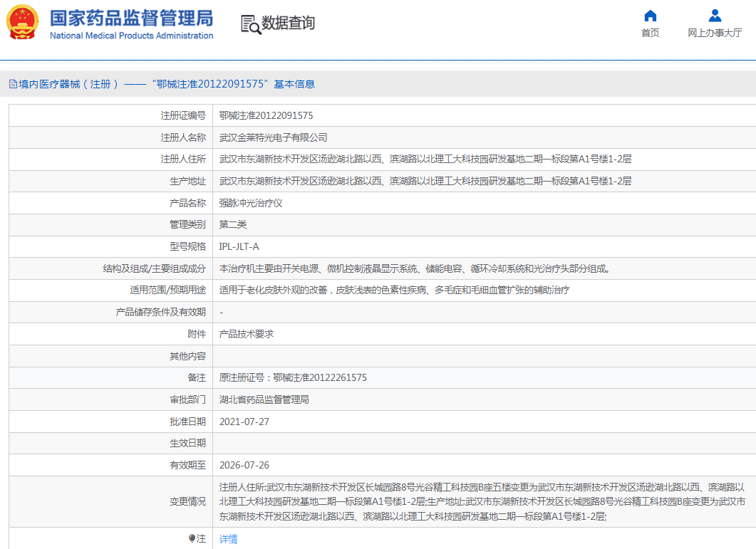Click the model value IPL-JLT-A
Image resolution: width=756 pixels, height=549 pixels.
pyautogui.click(x=239, y=246)
